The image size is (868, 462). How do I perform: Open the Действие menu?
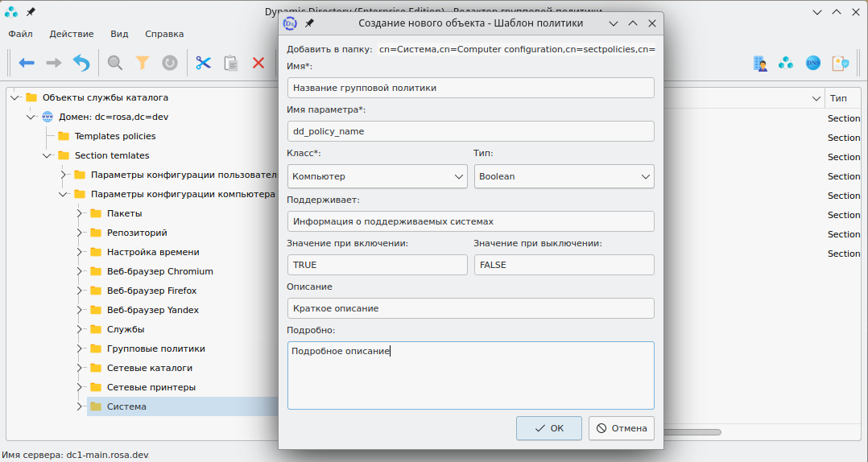click(72, 34)
